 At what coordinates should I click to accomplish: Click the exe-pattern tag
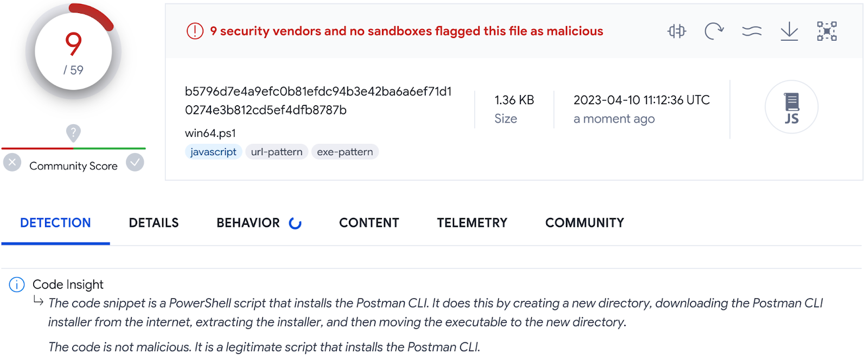pyautogui.click(x=345, y=152)
